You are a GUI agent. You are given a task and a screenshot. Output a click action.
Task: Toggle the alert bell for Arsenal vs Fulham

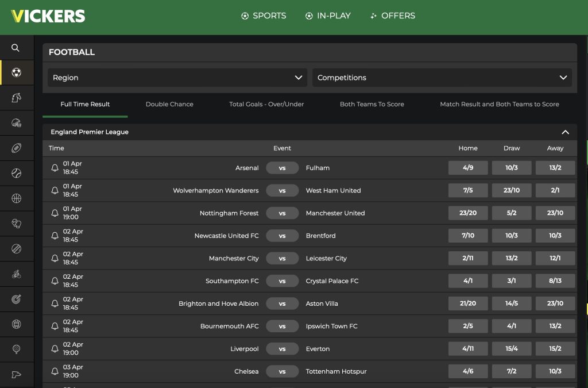[x=55, y=167]
